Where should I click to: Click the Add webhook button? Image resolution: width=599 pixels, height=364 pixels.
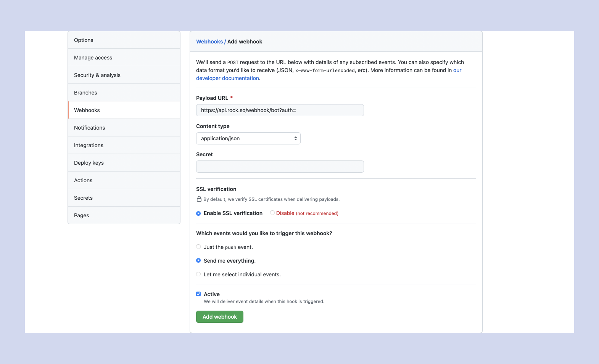pyautogui.click(x=219, y=317)
